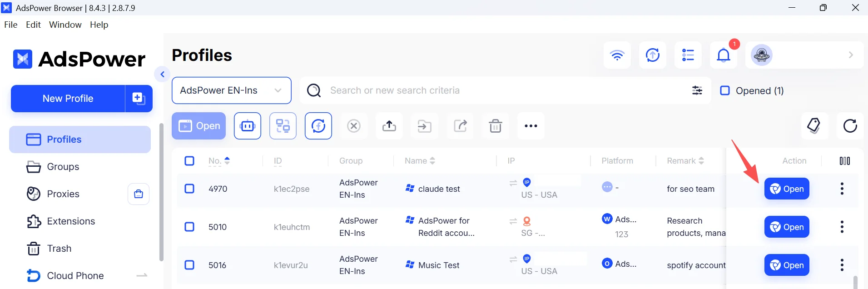Click the move-to-group arrow icon
868x289 pixels.
coord(425,126)
